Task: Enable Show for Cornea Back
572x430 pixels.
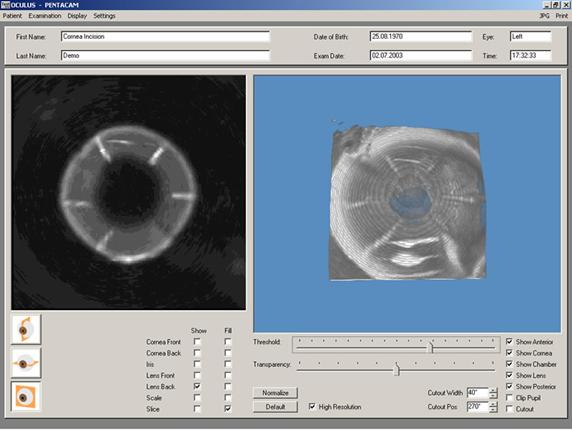Action: click(197, 353)
